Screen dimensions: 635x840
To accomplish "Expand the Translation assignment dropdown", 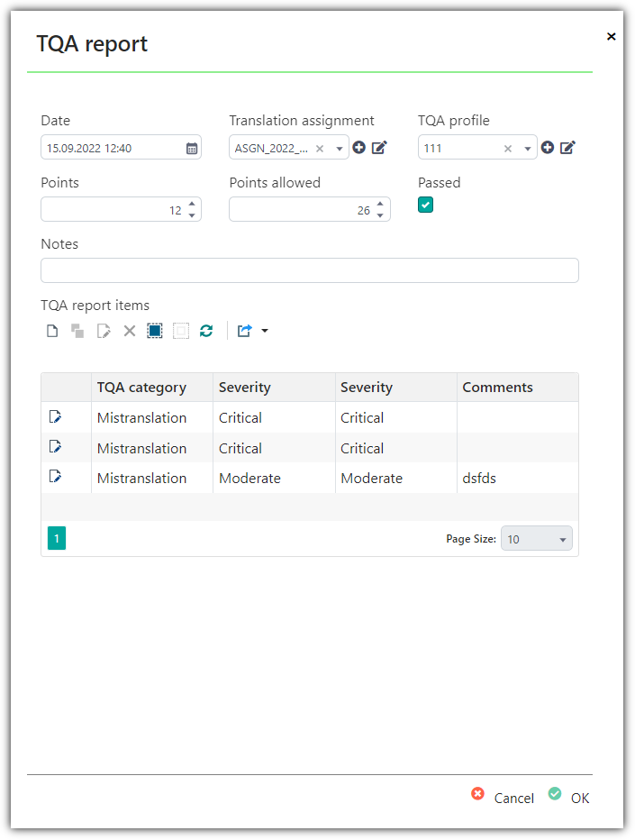I will (x=340, y=149).
